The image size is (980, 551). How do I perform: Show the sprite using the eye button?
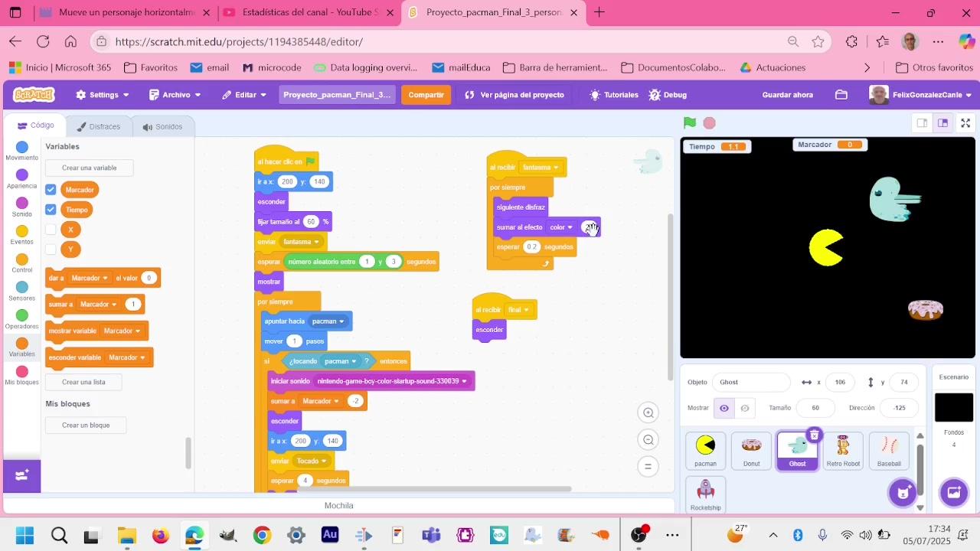pyautogui.click(x=724, y=408)
